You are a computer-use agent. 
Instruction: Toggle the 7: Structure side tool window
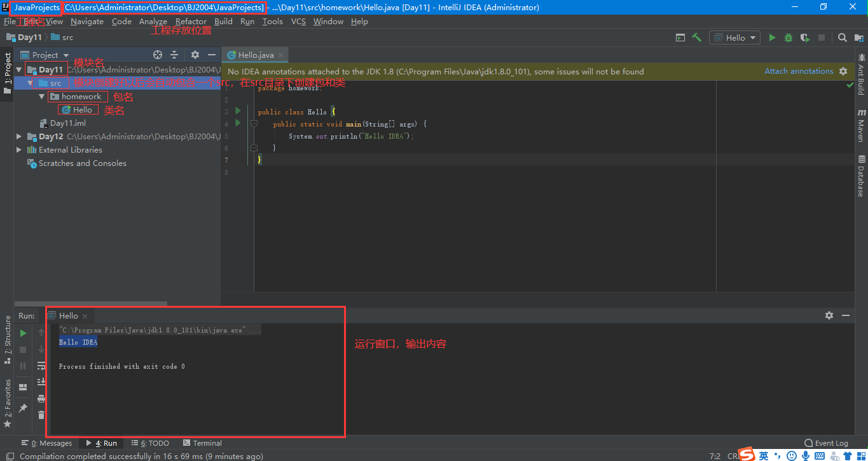tap(7, 340)
